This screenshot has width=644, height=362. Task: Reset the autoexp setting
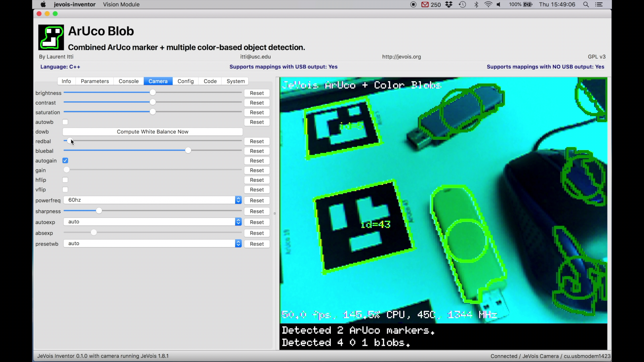pos(257,222)
